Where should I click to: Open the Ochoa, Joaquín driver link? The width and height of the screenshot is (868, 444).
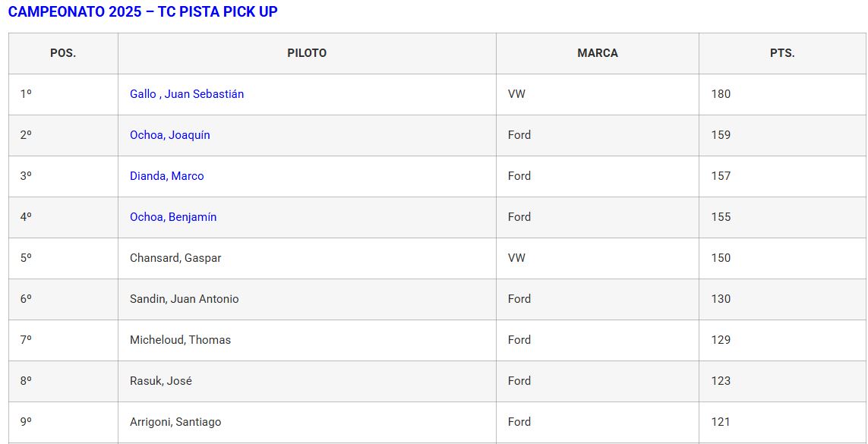click(170, 135)
